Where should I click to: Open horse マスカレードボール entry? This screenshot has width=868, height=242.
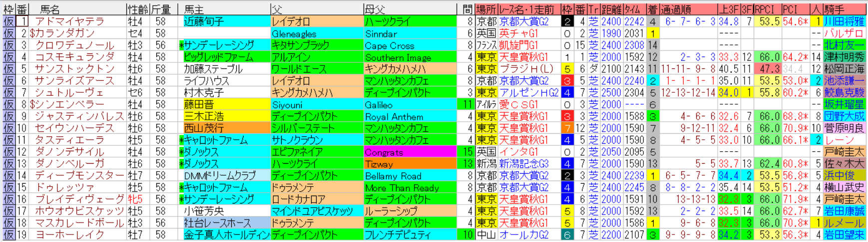79,223
